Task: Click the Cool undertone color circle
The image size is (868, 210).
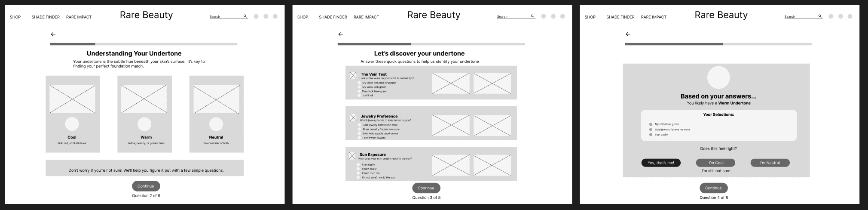Action: (72, 124)
